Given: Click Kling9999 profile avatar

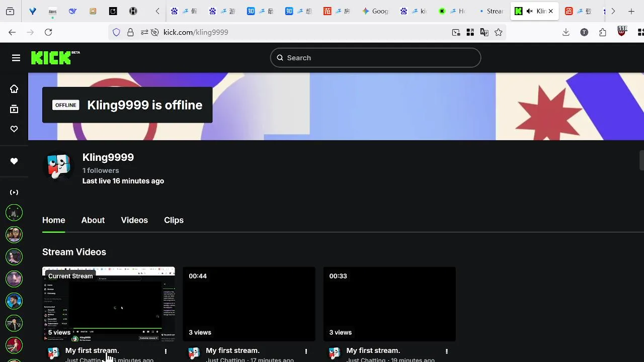Looking at the screenshot, I should click(x=58, y=166).
